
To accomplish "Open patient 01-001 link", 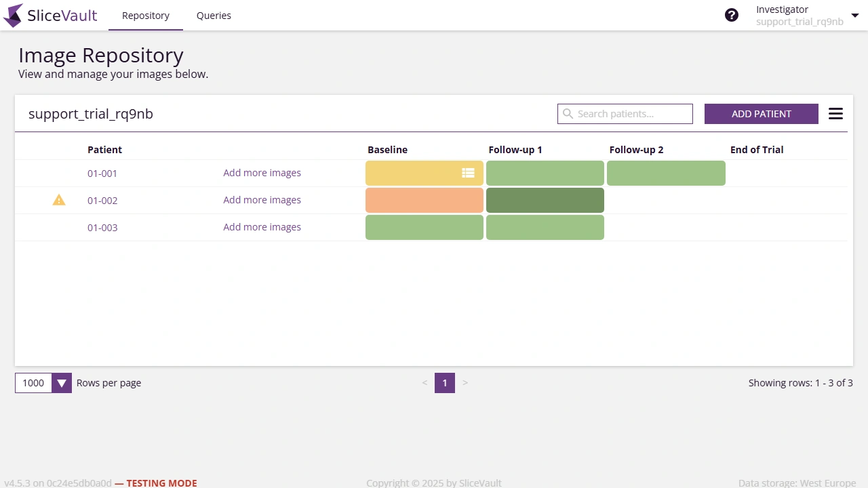I will (x=102, y=174).
